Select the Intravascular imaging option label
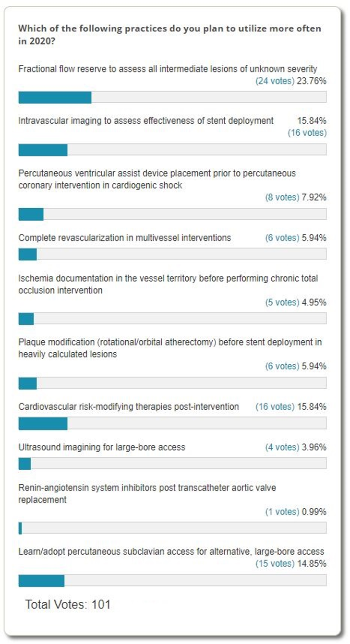The image size is (350, 644). coord(146,120)
